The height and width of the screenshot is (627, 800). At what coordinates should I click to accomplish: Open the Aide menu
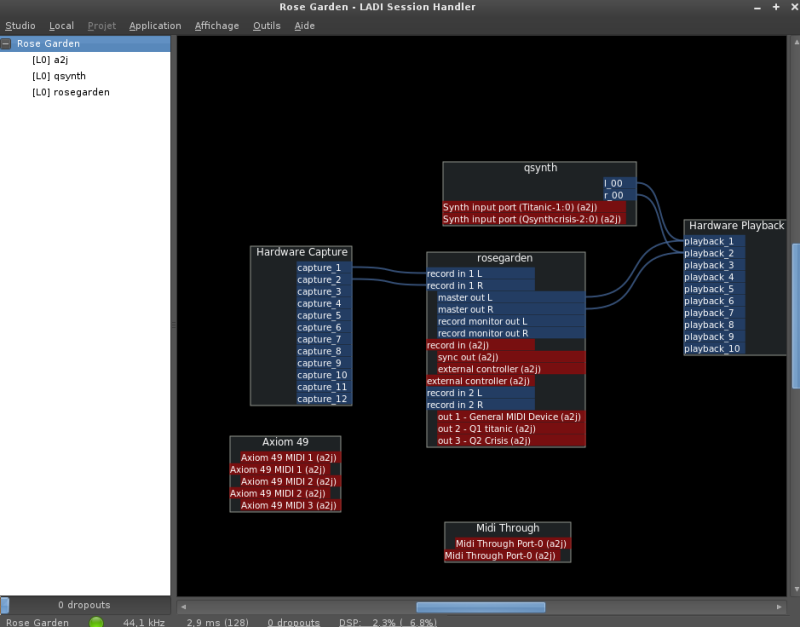pyautogui.click(x=305, y=26)
